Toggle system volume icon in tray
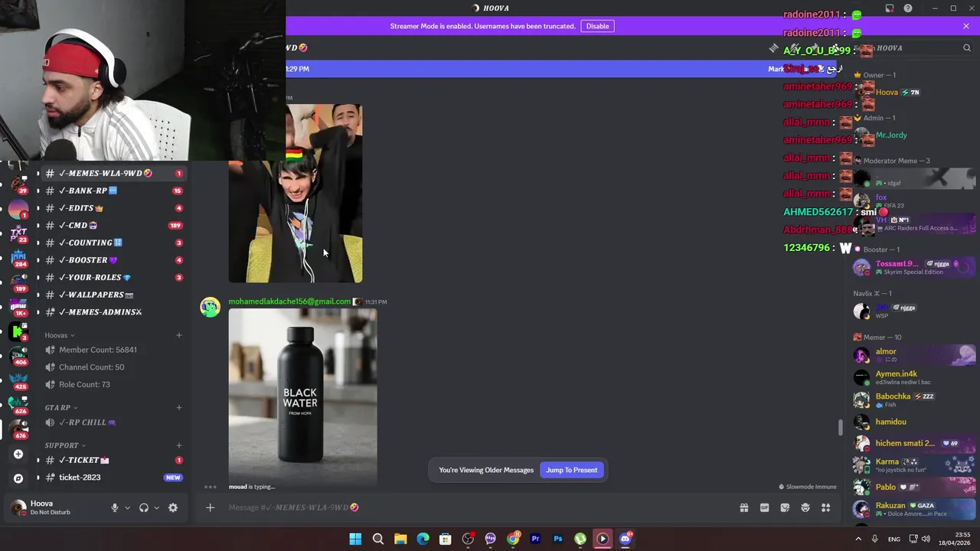The image size is (980, 551). tap(926, 539)
